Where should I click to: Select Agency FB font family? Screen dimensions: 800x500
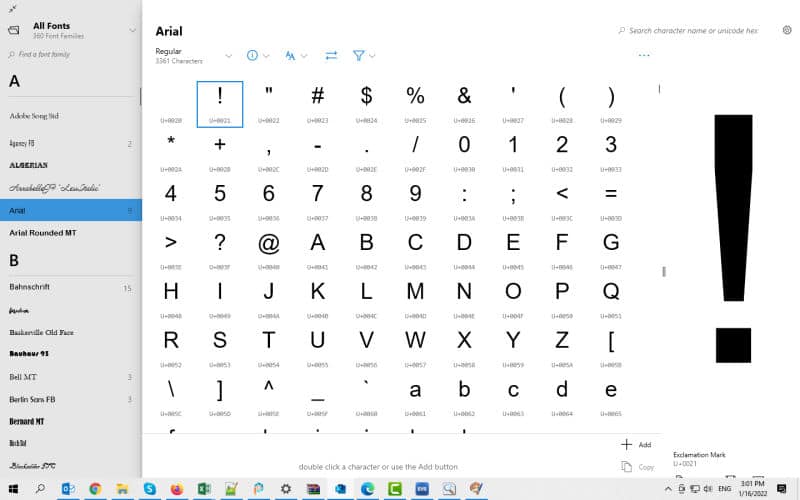point(71,143)
